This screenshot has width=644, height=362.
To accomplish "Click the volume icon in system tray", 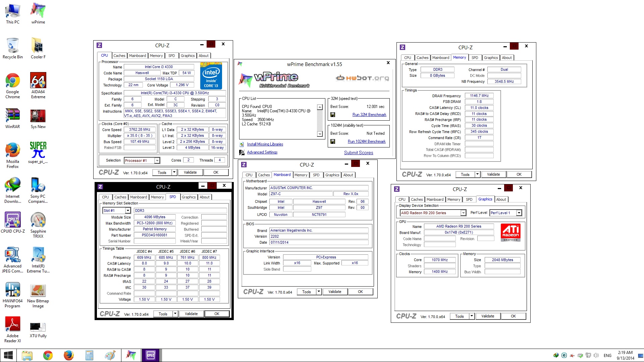I will 596,355.
